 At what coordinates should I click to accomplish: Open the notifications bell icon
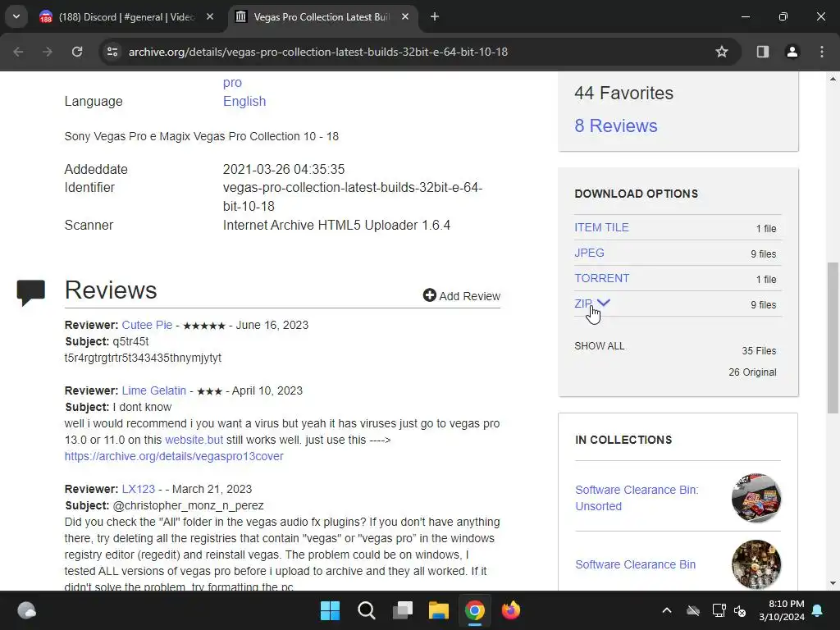click(818, 610)
